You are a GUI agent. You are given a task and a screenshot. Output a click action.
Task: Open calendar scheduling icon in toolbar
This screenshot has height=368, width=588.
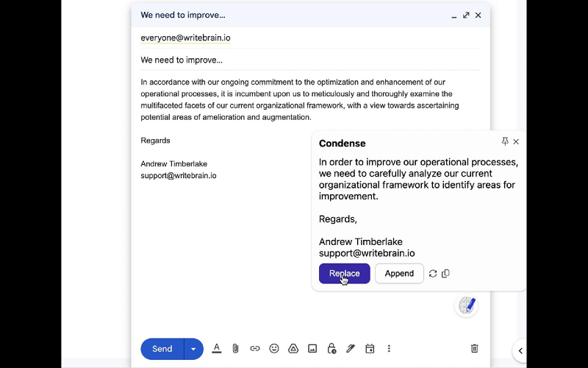coord(370,349)
